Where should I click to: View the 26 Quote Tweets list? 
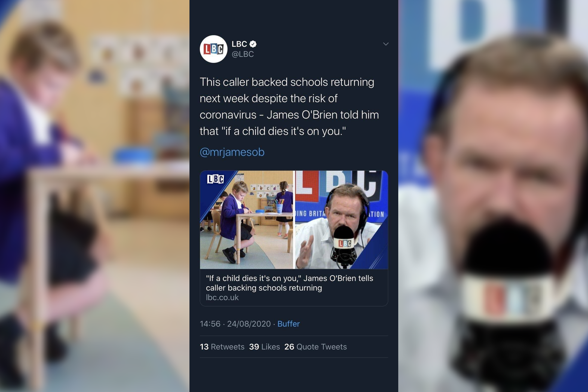[x=316, y=347]
